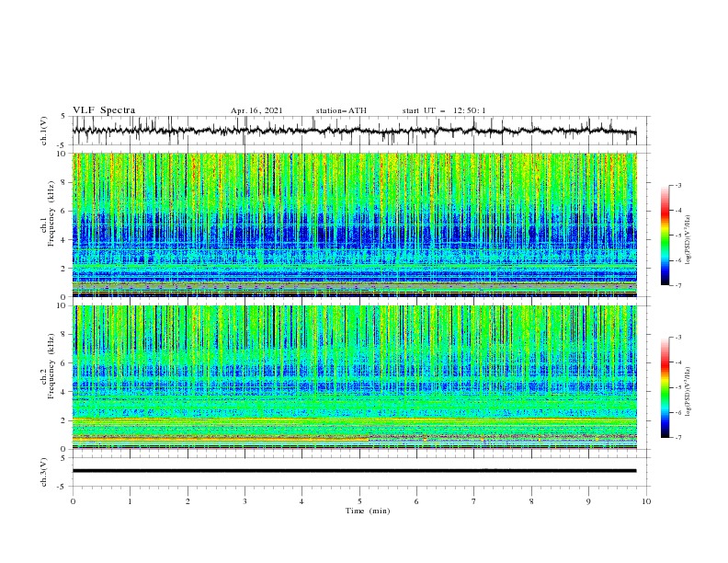Click the ch.2 colorbar log(PSD) label
The height and width of the screenshot is (563, 728).
click(688, 392)
